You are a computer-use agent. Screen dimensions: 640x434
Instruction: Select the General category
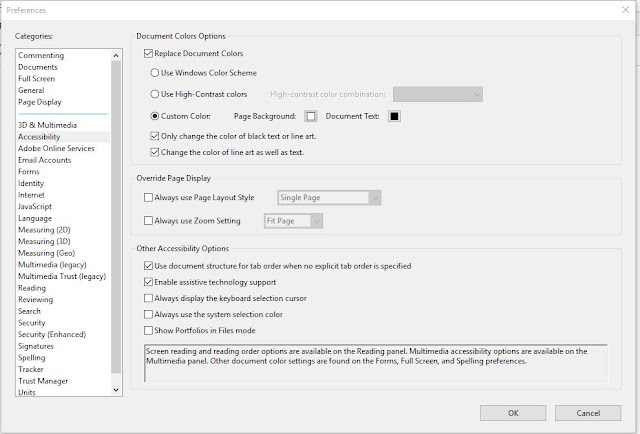pyautogui.click(x=31, y=90)
